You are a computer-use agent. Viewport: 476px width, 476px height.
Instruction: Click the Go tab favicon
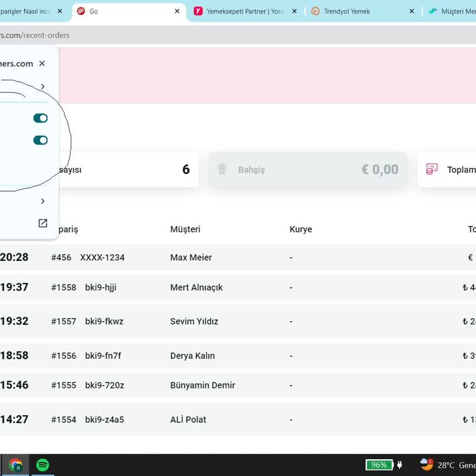tap(81, 11)
